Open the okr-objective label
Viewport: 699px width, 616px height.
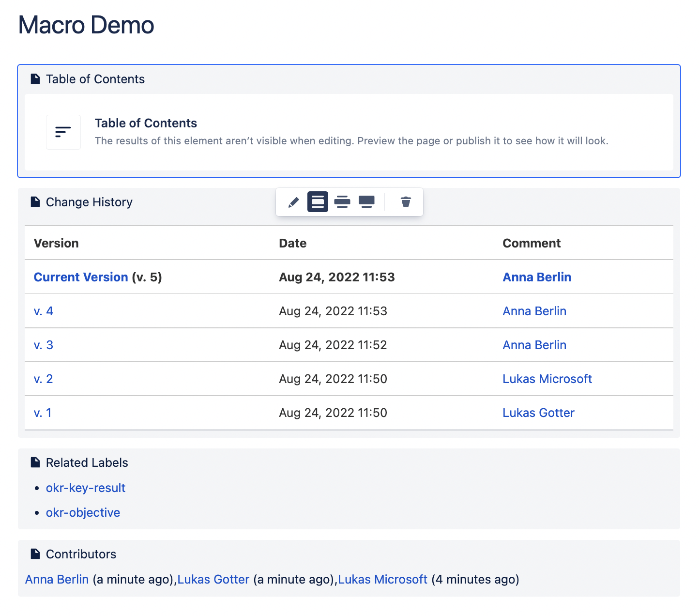pos(83,512)
